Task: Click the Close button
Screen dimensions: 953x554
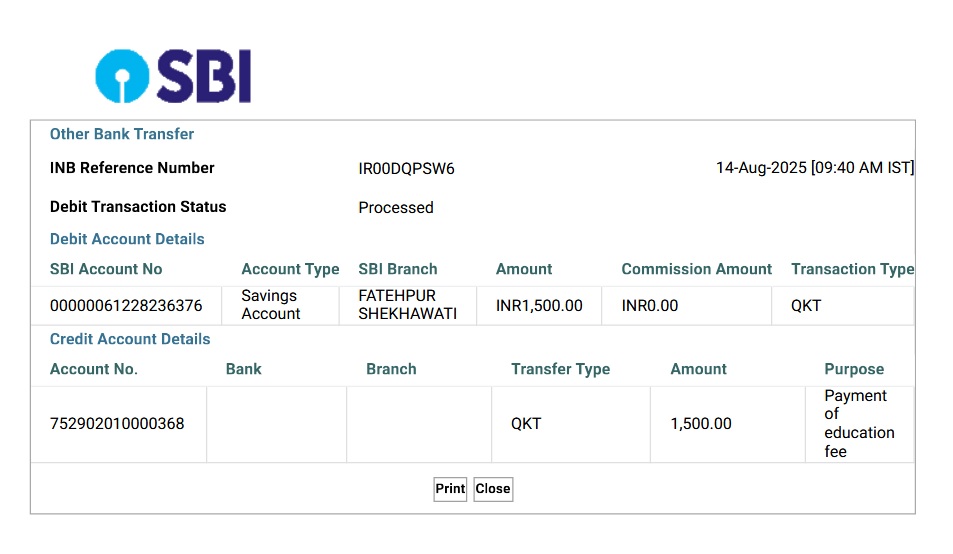Action: tap(493, 489)
